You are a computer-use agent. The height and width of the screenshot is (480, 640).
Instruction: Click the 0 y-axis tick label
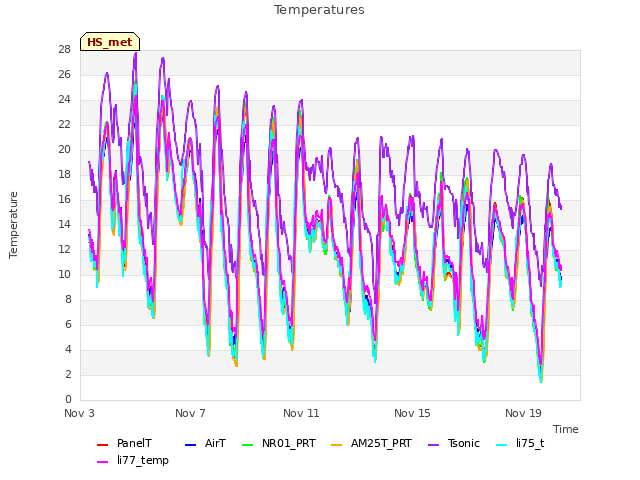point(68,400)
